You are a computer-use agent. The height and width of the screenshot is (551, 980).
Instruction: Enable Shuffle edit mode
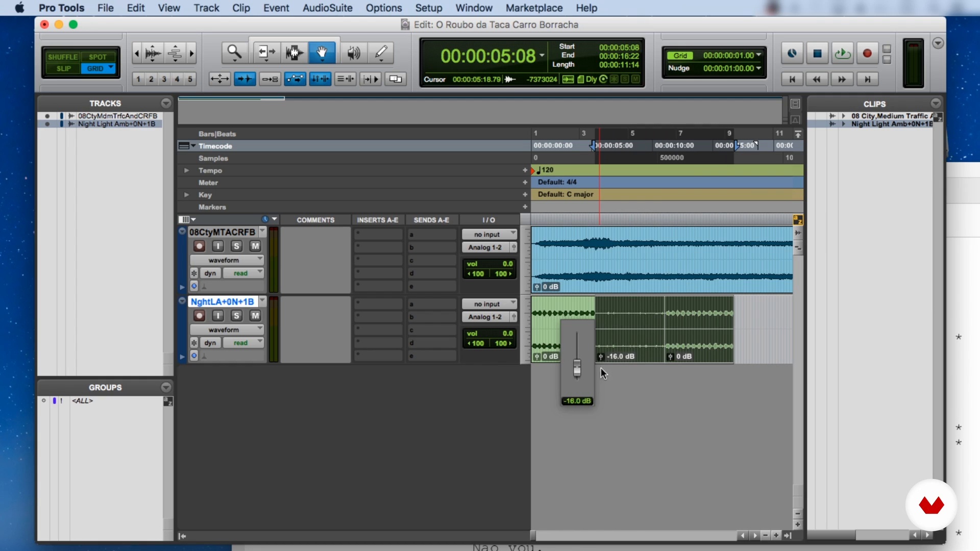63,57
